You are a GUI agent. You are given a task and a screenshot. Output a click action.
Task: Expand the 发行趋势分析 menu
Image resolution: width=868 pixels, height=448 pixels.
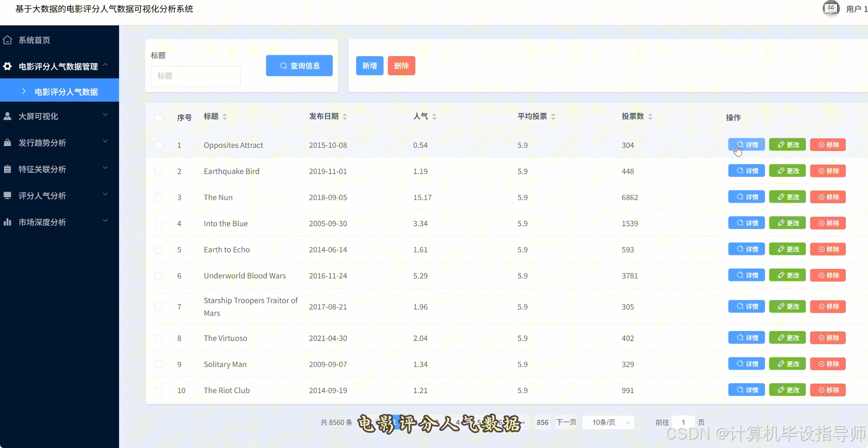point(105,141)
